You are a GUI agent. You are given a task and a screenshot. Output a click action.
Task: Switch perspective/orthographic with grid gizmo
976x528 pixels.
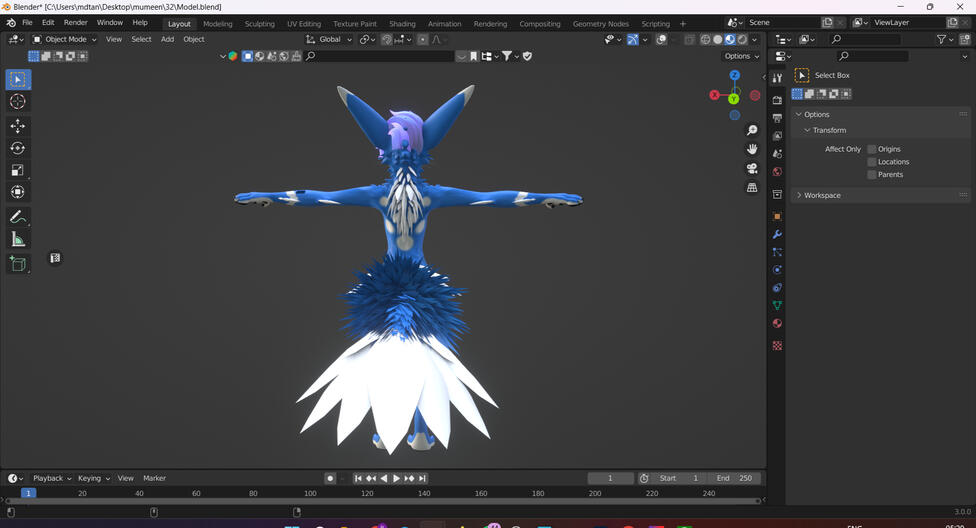752,187
